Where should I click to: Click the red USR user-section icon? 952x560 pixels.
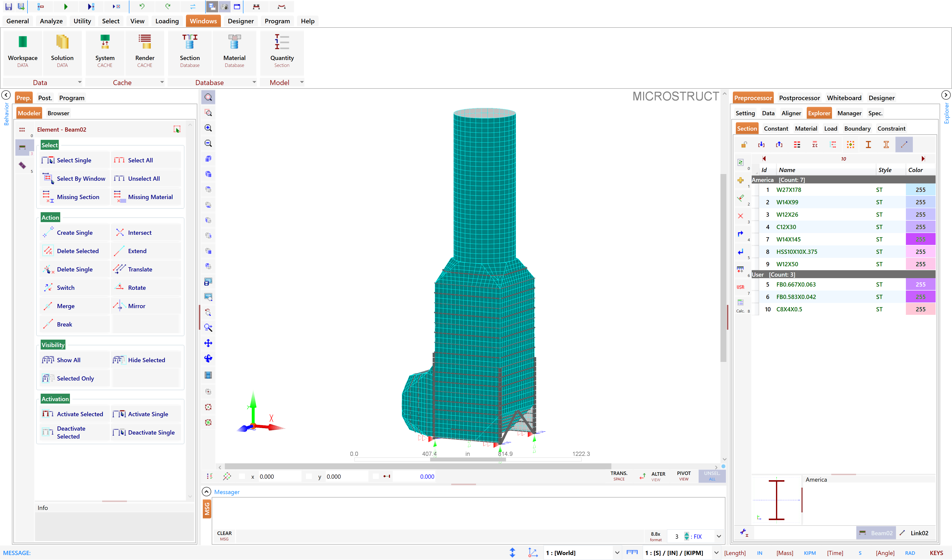[x=741, y=287]
